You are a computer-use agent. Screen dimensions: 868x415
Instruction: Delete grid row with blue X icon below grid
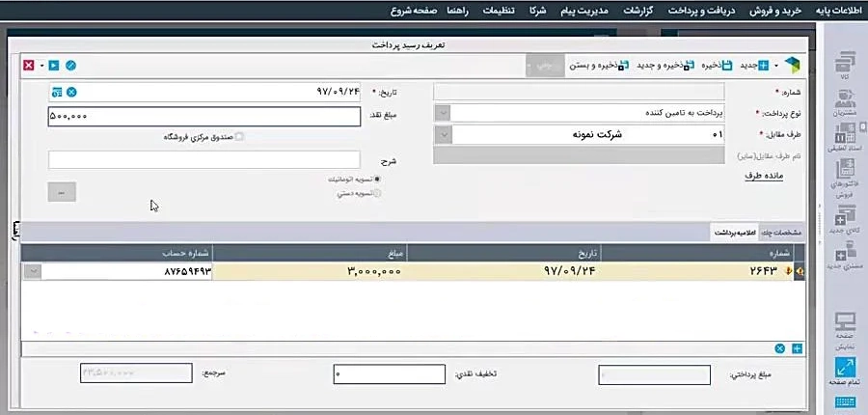[780, 348]
